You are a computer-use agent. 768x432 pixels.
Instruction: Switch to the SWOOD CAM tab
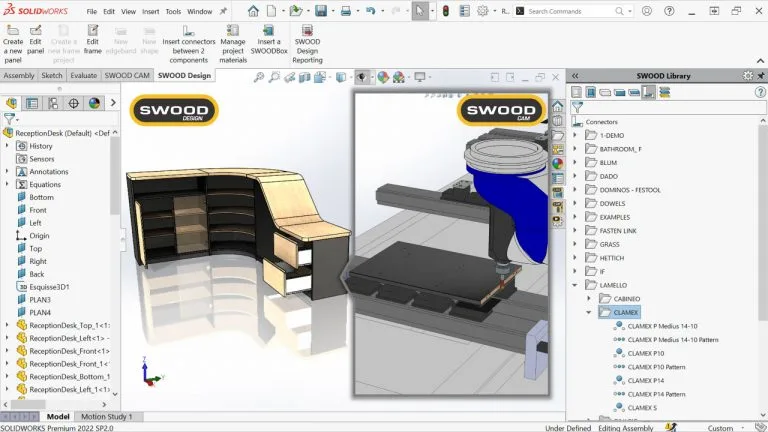[127, 75]
